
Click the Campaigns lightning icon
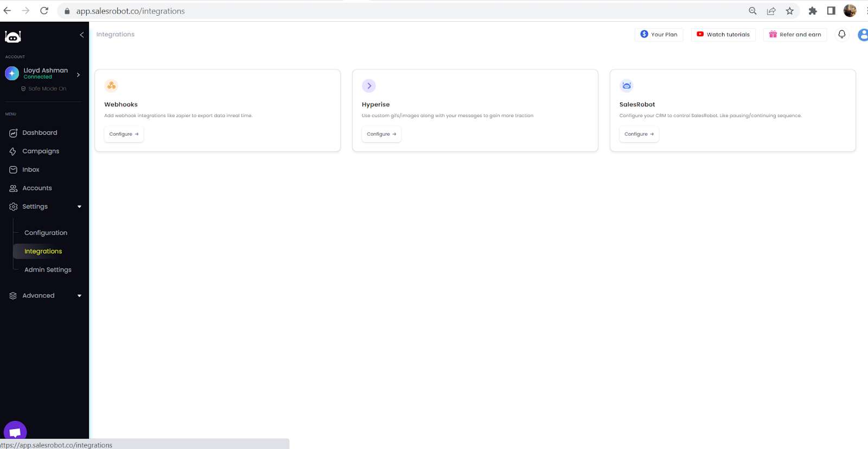13,151
